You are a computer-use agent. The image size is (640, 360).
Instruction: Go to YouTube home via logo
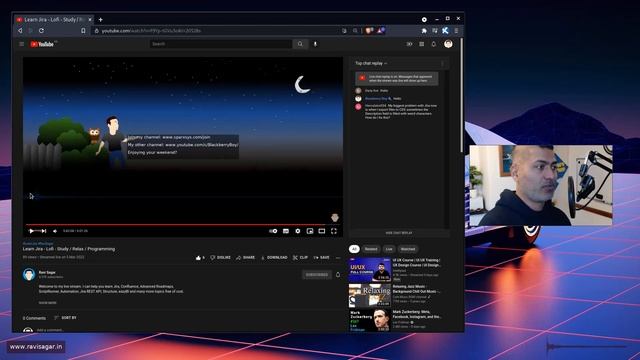click(42, 44)
